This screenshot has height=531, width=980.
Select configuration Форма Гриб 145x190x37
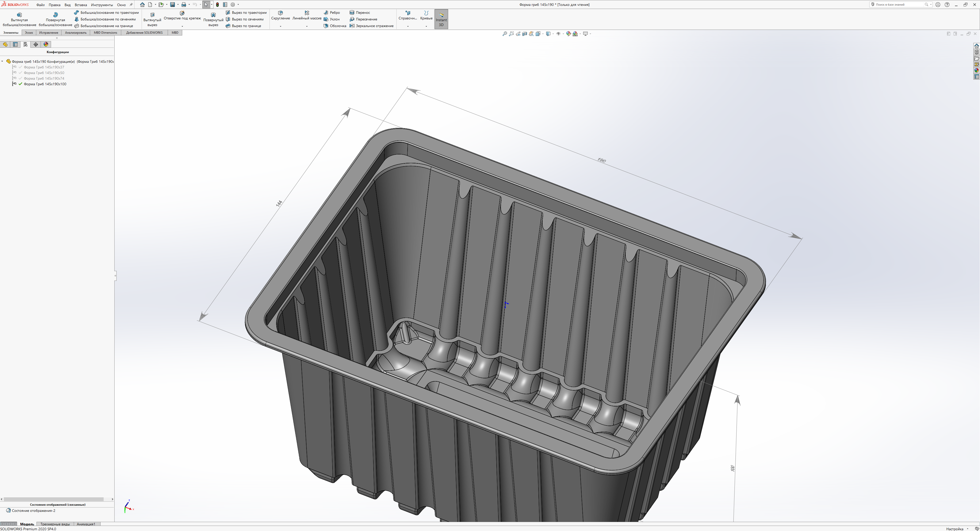[44, 67]
